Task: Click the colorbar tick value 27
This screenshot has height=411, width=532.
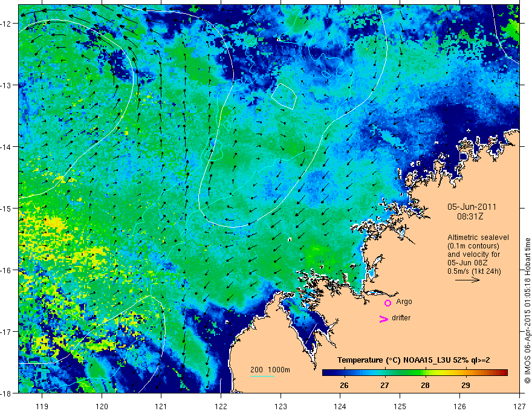Action: pos(384,386)
